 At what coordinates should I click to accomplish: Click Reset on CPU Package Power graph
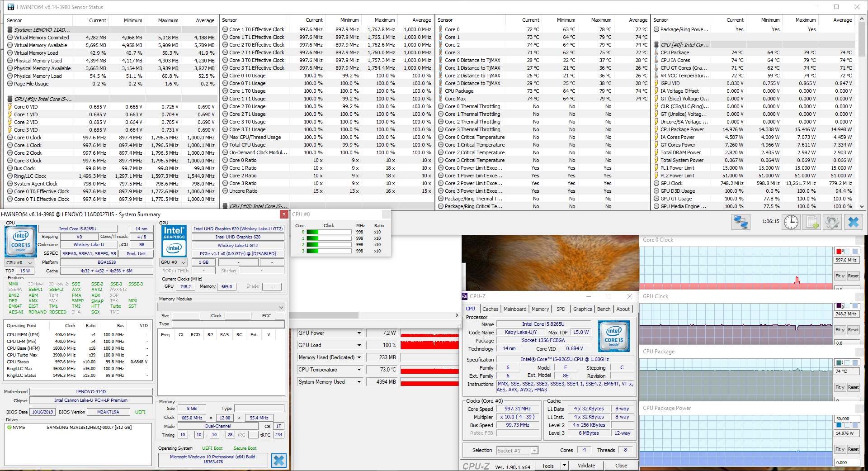coord(853,449)
